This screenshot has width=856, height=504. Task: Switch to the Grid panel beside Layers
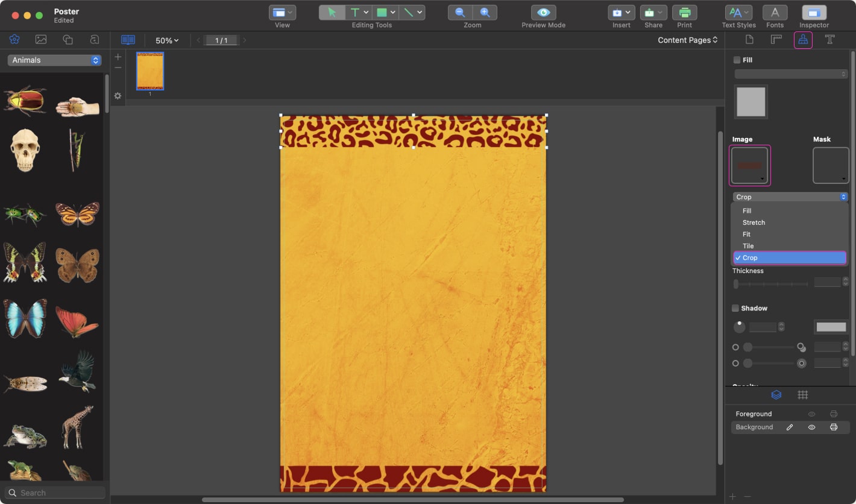(803, 395)
